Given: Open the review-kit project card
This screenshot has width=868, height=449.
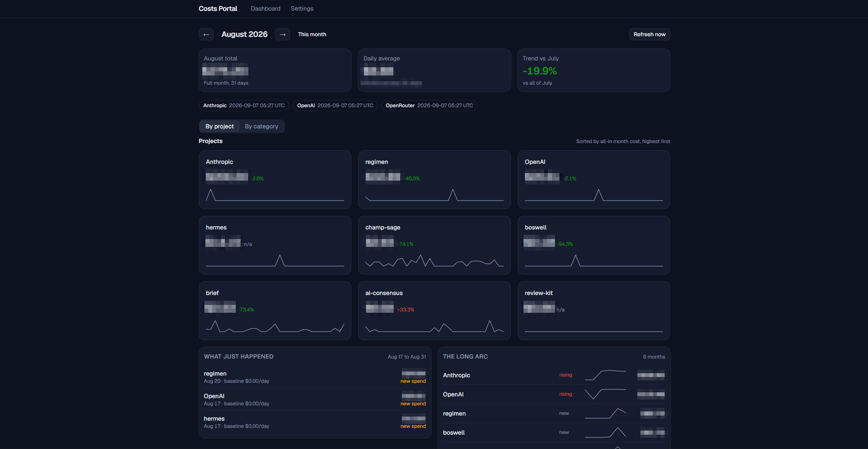Looking at the screenshot, I should pos(594,311).
